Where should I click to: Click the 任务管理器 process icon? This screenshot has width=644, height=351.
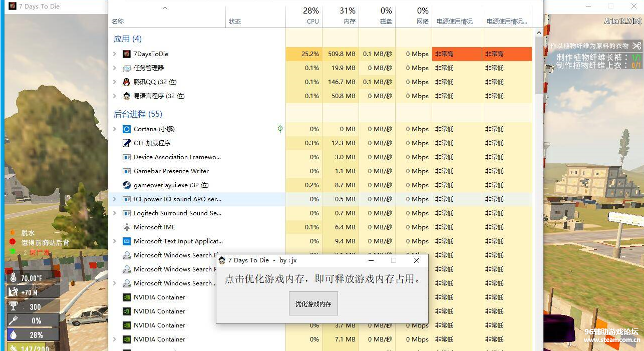[x=127, y=68]
